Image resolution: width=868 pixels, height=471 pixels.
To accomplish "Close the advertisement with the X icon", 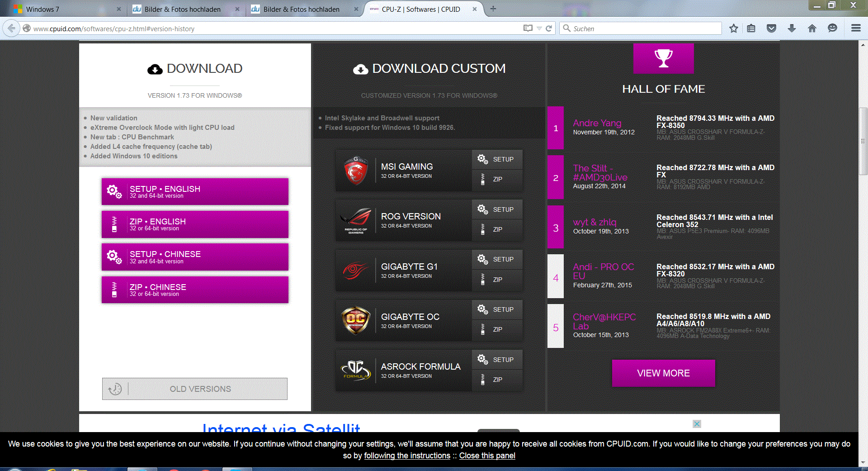I will click(x=697, y=424).
